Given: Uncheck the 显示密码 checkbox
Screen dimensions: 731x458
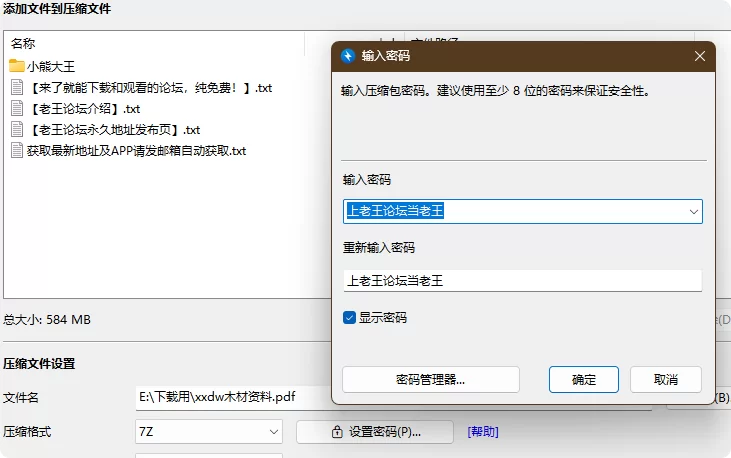Looking at the screenshot, I should pyautogui.click(x=349, y=318).
